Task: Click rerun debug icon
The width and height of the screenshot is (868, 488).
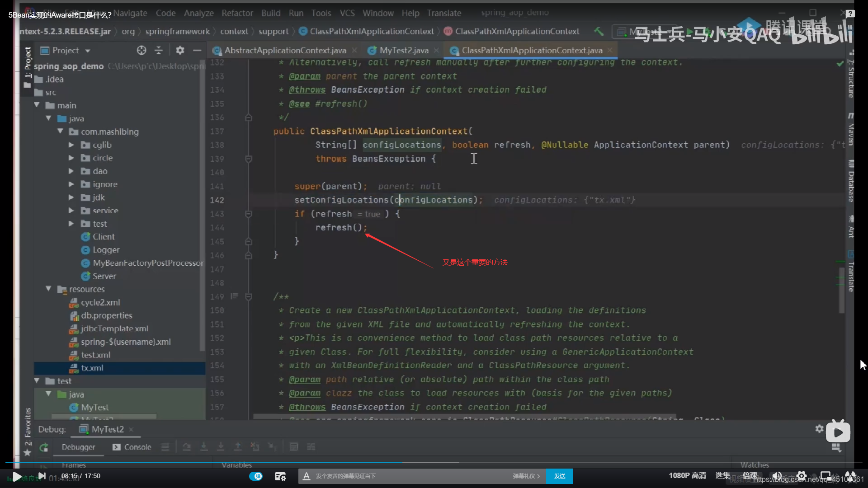Action: (44, 447)
